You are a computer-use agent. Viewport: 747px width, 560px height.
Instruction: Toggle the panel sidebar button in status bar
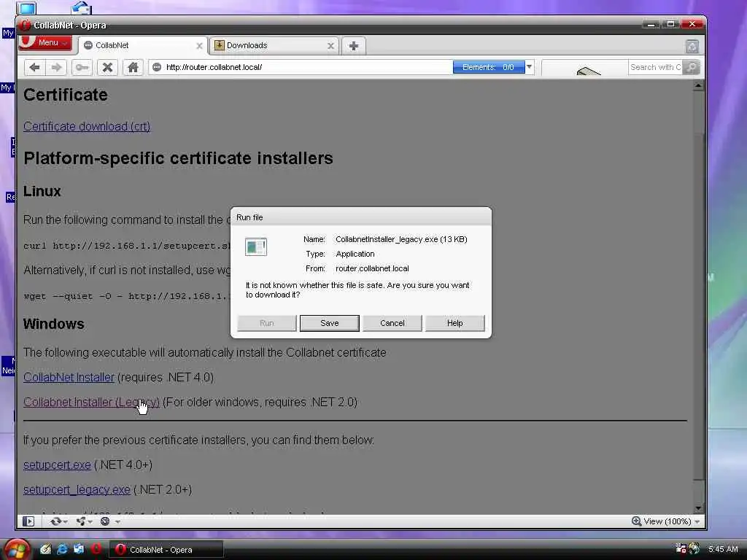coord(28,521)
